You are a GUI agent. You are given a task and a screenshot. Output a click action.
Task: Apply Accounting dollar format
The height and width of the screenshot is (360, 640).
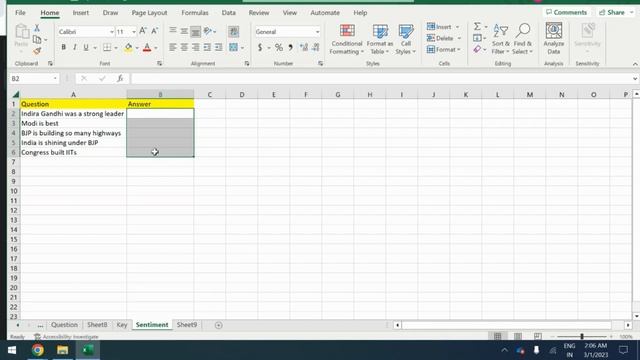[260, 48]
